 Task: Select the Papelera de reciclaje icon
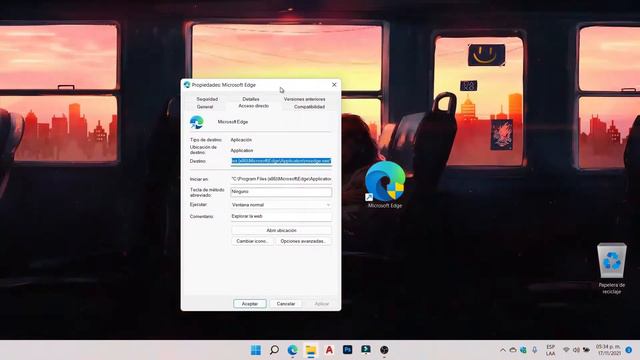tap(611, 268)
